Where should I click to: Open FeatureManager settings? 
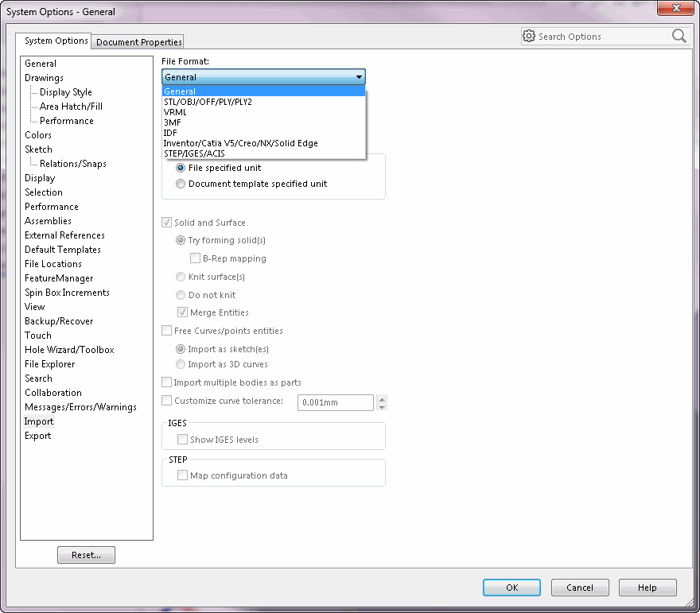tap(59, 278)
